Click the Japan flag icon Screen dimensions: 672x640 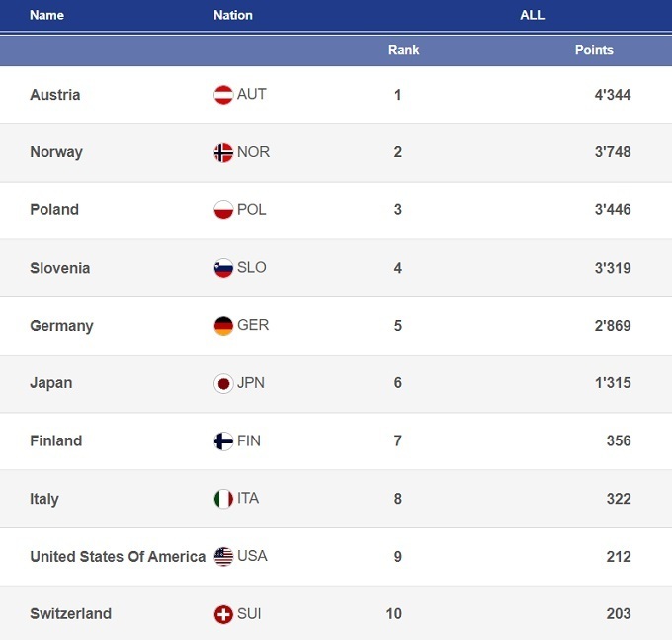pyautogui.click(x=223, y=383)
